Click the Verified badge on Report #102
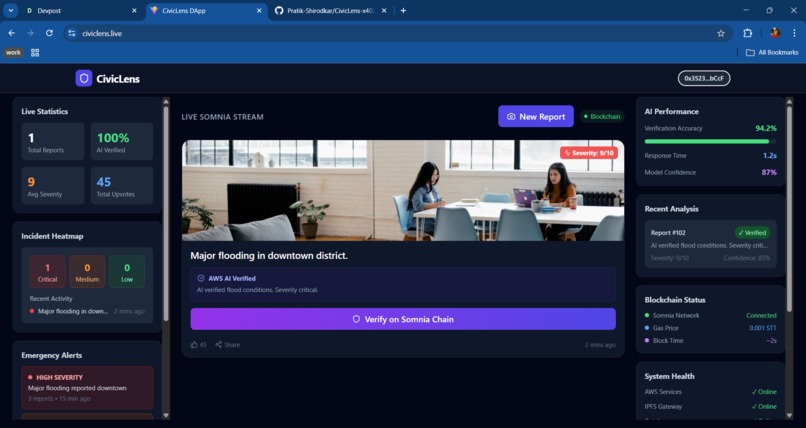806x428 pixels. (752, 233)
